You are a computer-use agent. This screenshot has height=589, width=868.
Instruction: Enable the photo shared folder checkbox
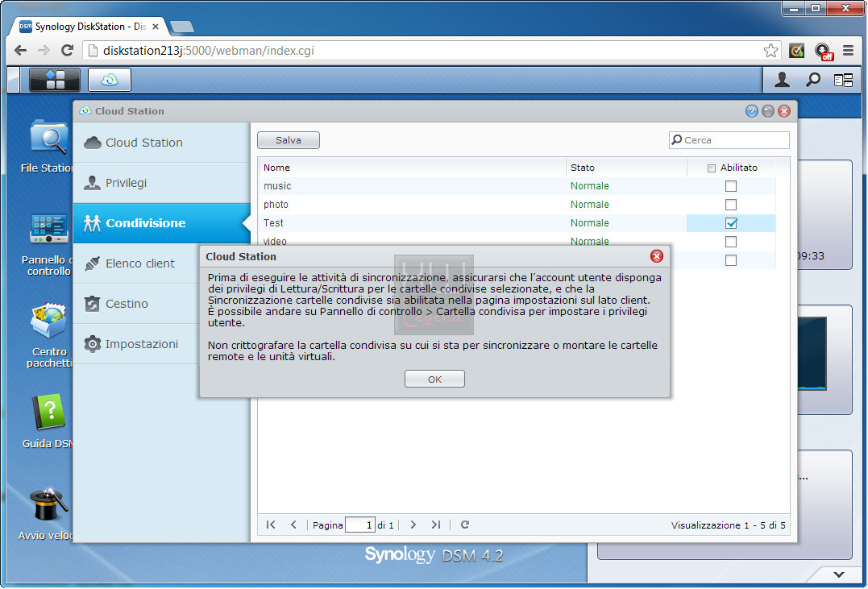731,205
